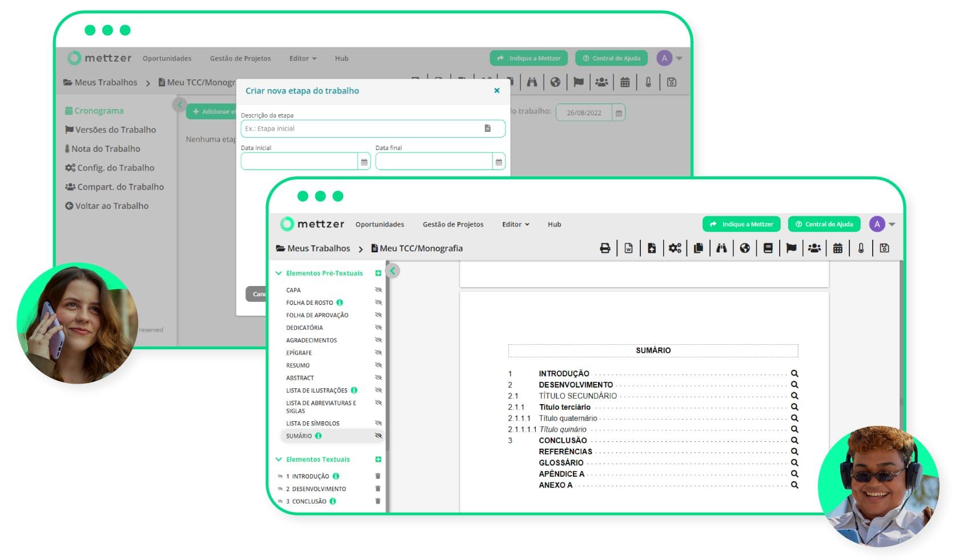Image resolution: width=955 pixels, height=560 pixels.
Task: Delete the 1 INTRODUÇÃO section
Action: 378,476
